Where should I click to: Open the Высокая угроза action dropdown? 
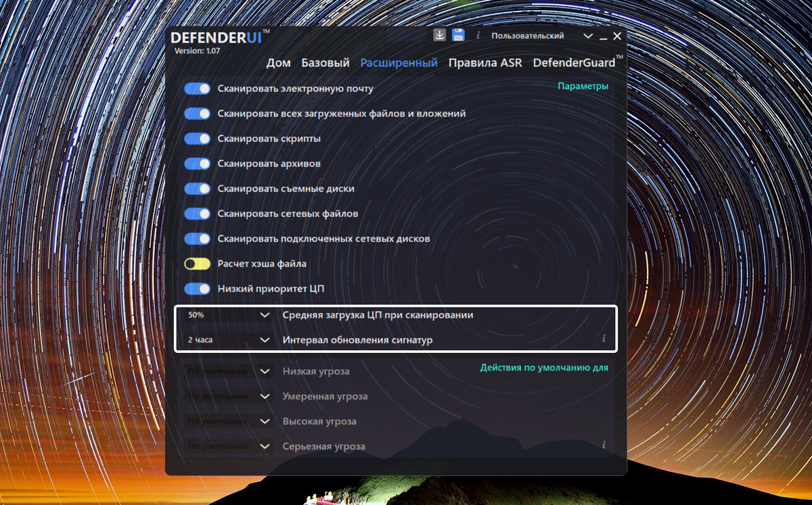point(229,421)
